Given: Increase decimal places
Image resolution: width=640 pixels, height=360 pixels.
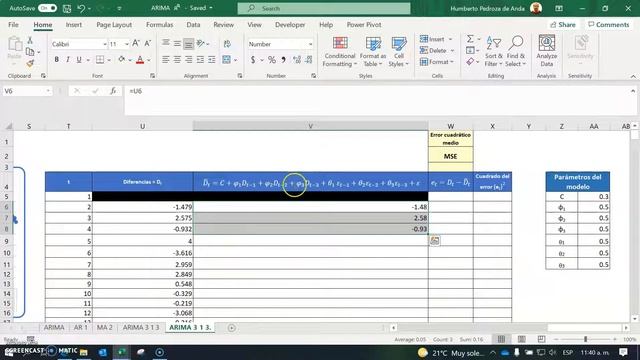Looking at the screenshot, I should [297, 60].
